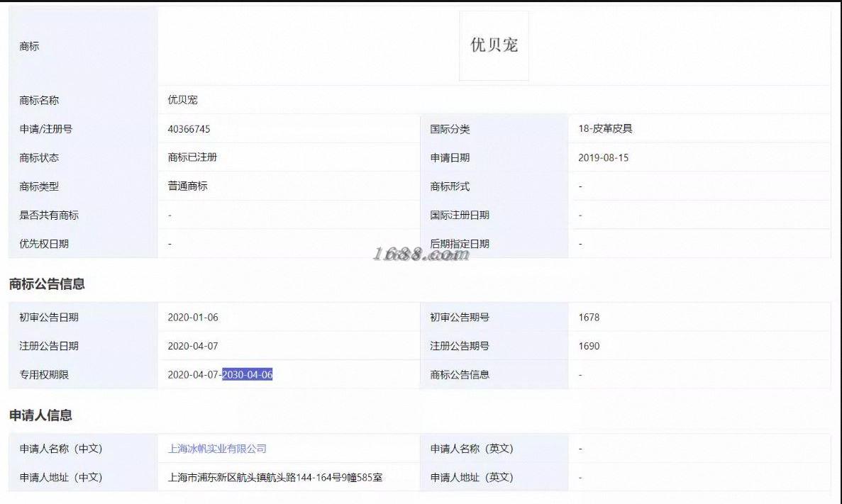This screenshot has height=504, width=842.
Task: Click the 专用权期限 field label
Action: [x=44, y=375]
